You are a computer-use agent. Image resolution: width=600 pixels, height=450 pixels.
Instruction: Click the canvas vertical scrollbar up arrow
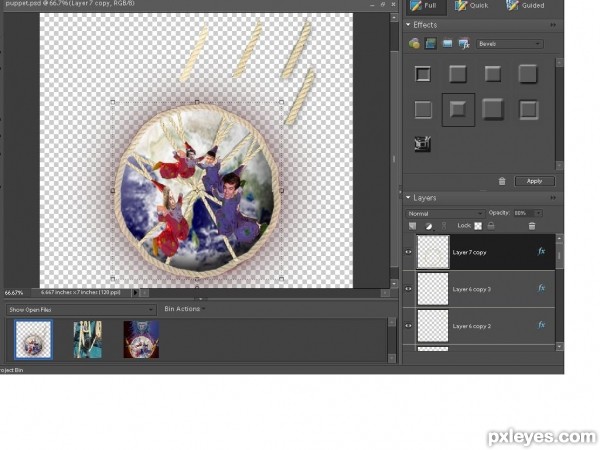(x=394, y=18)
